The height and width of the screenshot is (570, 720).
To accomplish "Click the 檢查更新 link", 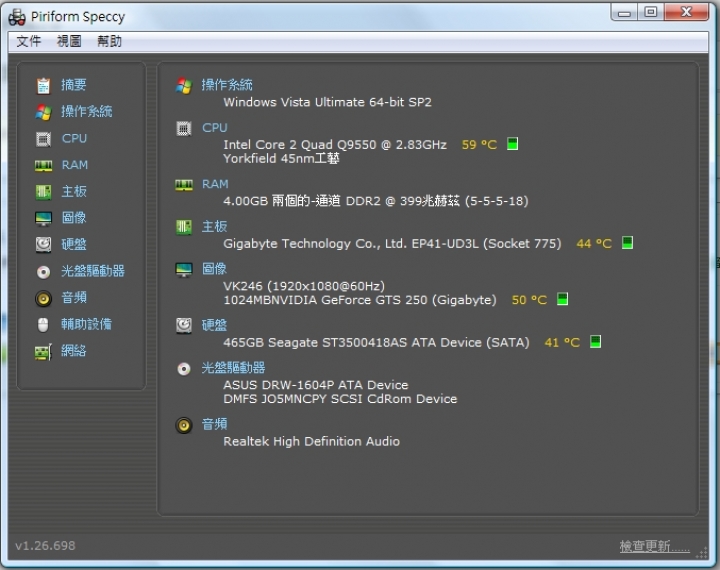I will point(654,546).
